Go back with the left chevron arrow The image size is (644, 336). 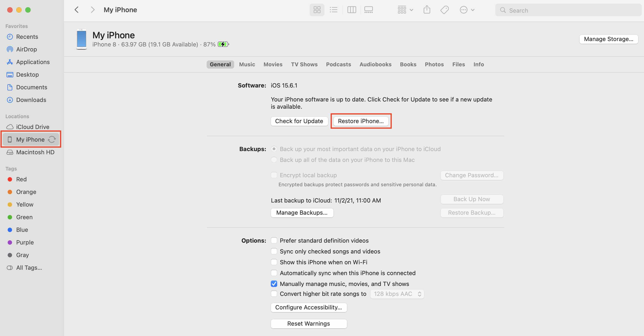click(77, 10)
